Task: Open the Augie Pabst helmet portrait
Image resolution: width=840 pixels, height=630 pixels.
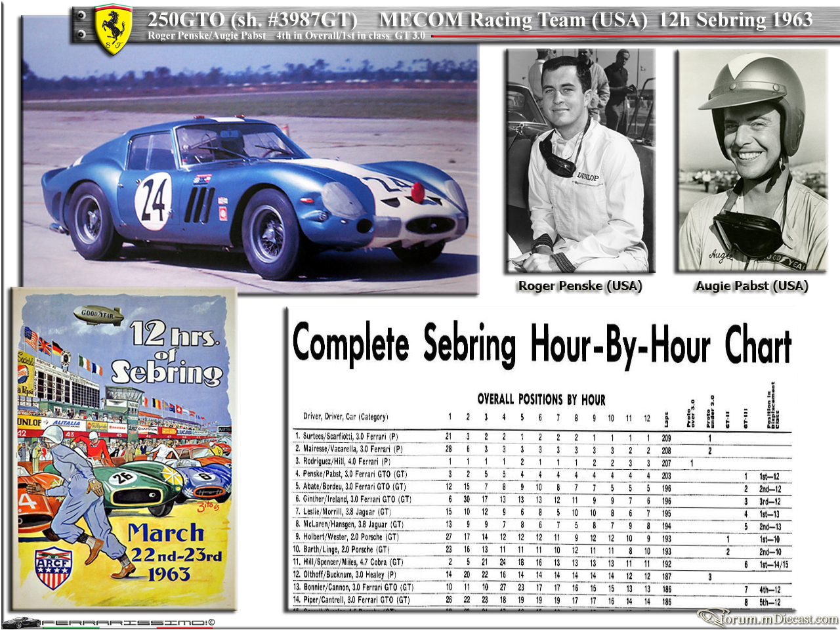Action: [752, 161]
